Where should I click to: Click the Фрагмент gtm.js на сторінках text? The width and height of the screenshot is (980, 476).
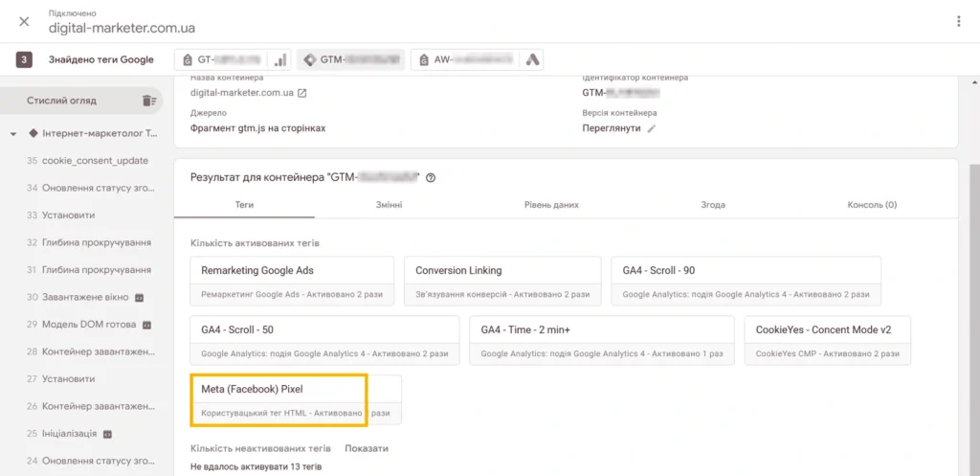(257, 127)
